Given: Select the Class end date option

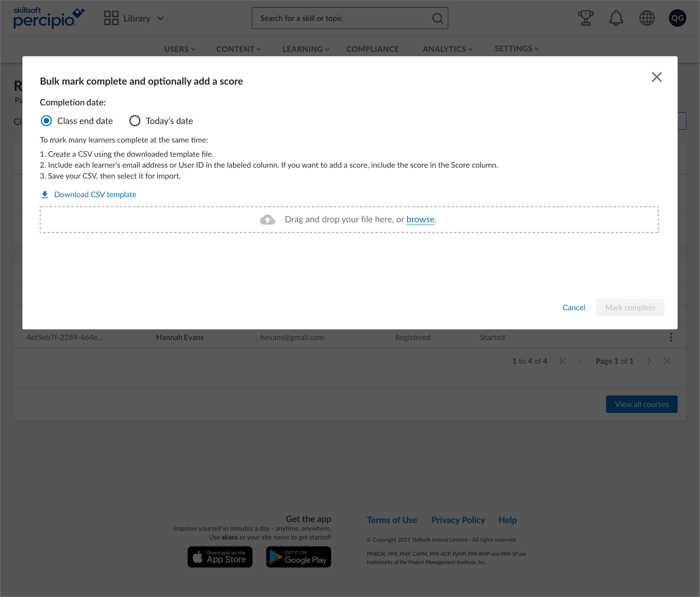Looking at the screenshot, I should [47, 121].
